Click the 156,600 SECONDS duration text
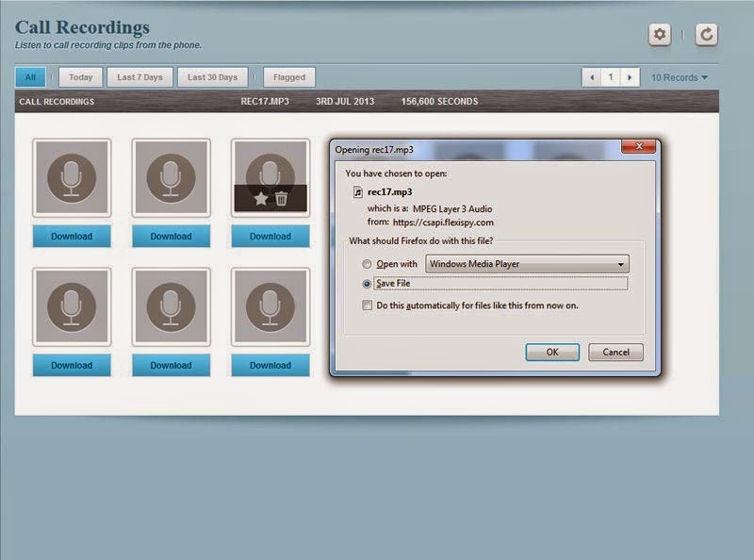The image size is (754, 560). [439, 102]
